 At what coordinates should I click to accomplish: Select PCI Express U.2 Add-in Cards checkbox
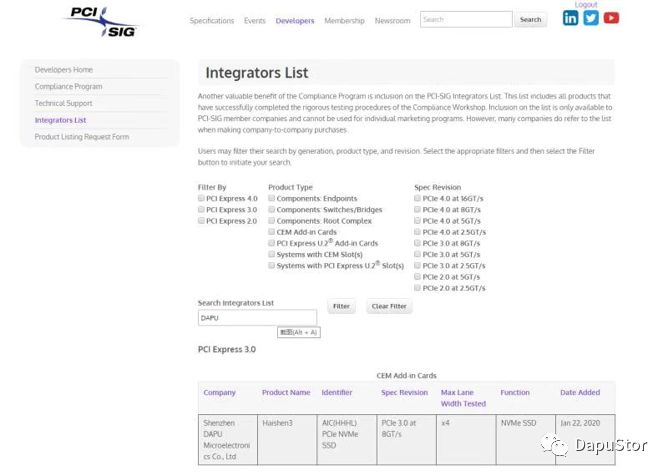tap(271, 242)
